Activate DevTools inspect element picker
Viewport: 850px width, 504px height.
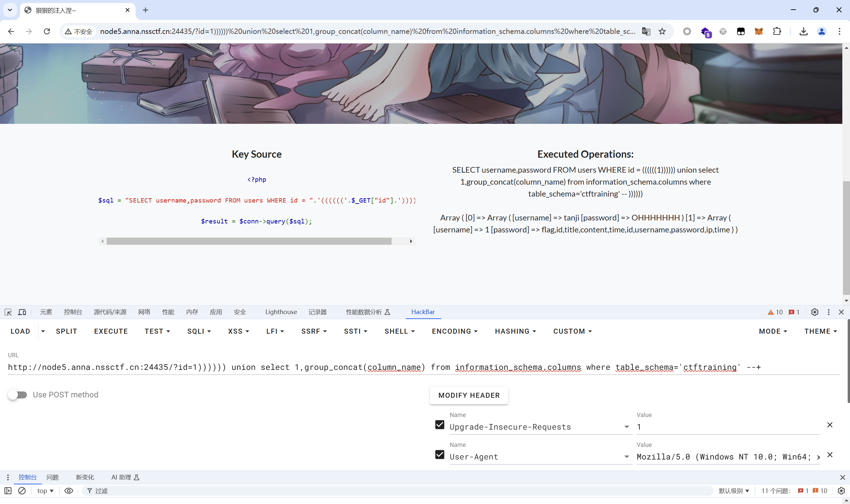[8, 312]
